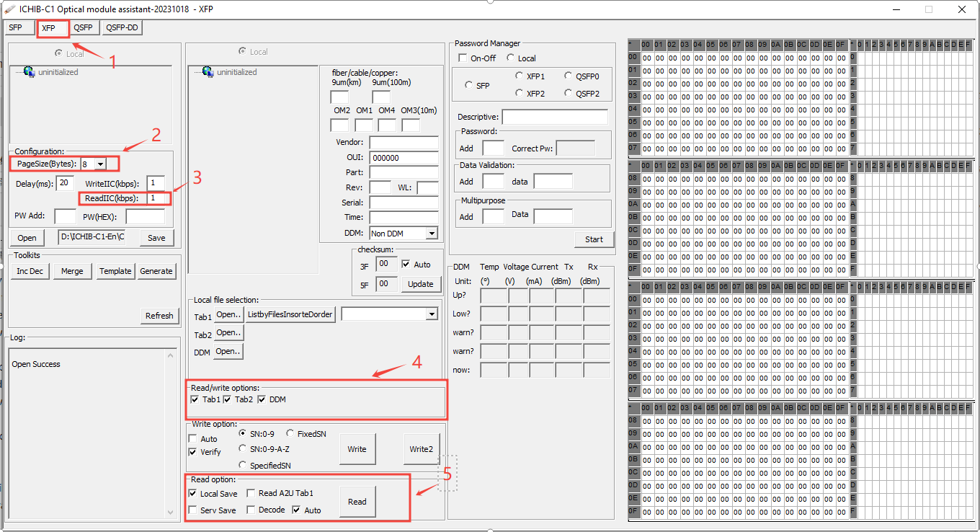Enable the Serv Save checkbox
This screenshot has height=532, width=980.
[x=192, y=510]
